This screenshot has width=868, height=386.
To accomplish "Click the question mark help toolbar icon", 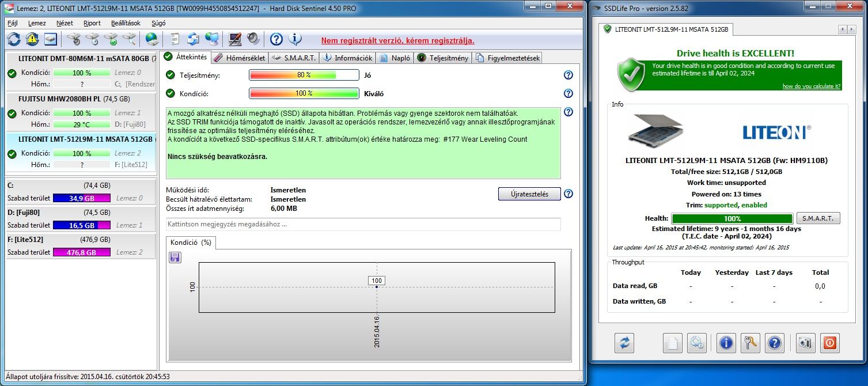I will (x=276, y=39).
